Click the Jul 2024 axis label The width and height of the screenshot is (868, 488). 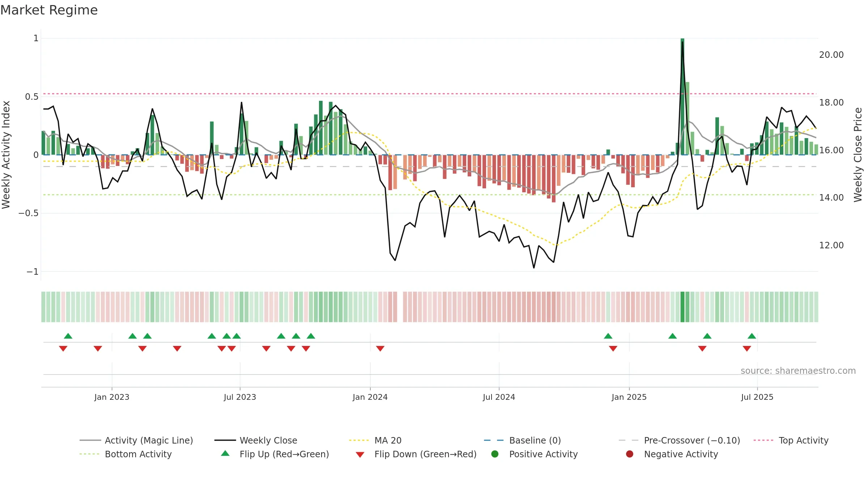(x=499, y=397)
